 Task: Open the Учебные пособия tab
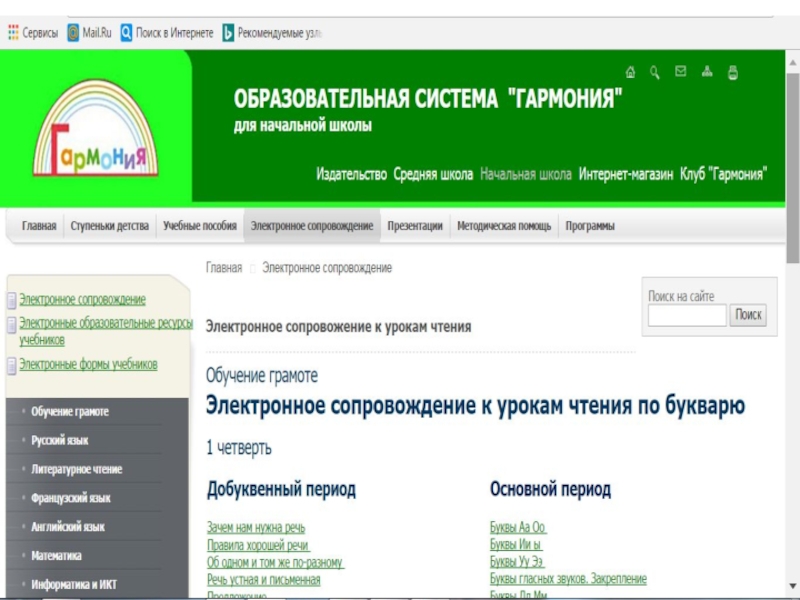coord(199,226)
